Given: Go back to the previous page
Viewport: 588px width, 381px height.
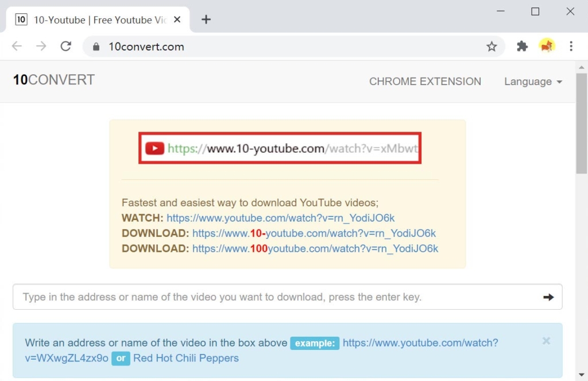Looking at the screenshot, I should pyautogui.click(x=17, y=46).
